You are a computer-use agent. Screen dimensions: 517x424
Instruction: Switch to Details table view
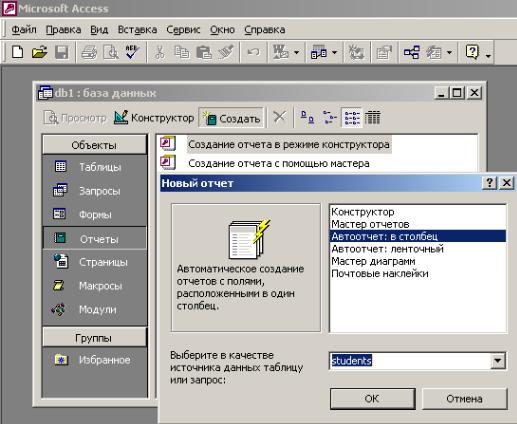point(372,117)
